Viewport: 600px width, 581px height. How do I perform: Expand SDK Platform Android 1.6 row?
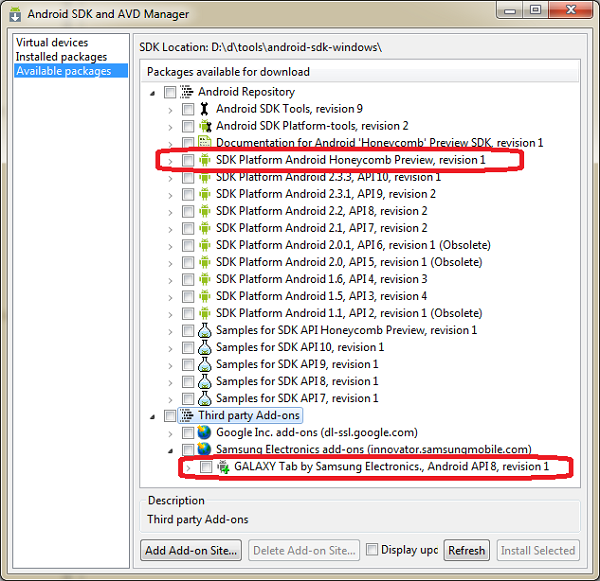click(x=170, y=281)
